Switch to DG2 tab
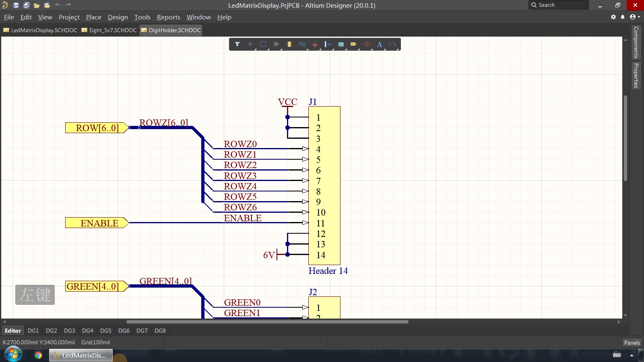The width and height of the screenshot is (644, 362). 52,331
